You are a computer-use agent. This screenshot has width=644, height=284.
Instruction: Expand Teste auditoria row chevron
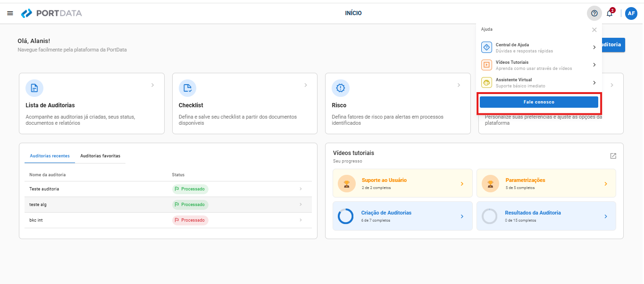pos(301,189)
